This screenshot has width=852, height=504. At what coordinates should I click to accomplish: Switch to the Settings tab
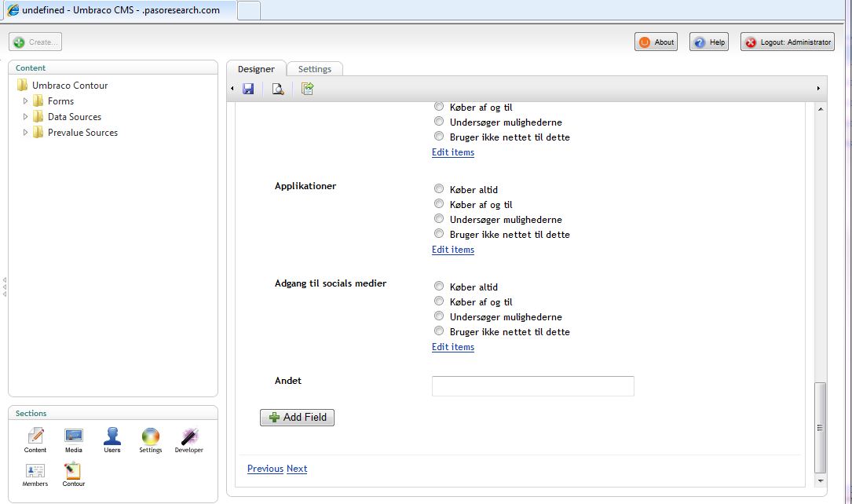click(315, 69)
